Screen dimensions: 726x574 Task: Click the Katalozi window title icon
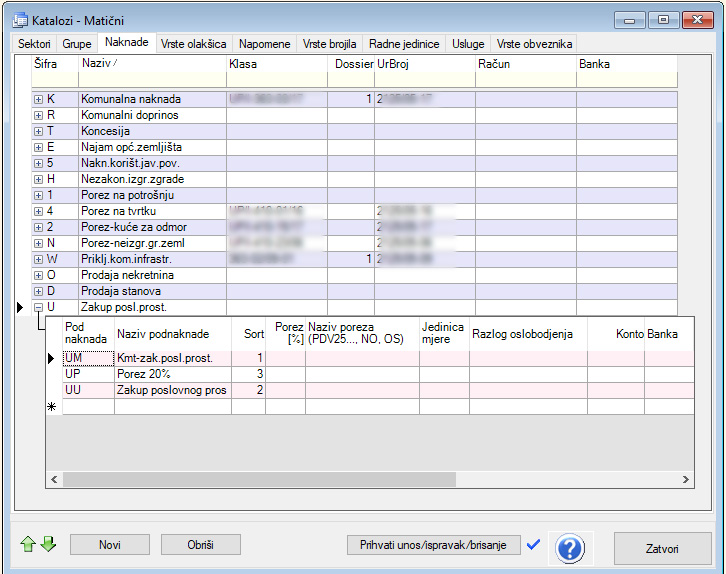tap(20, 20)
